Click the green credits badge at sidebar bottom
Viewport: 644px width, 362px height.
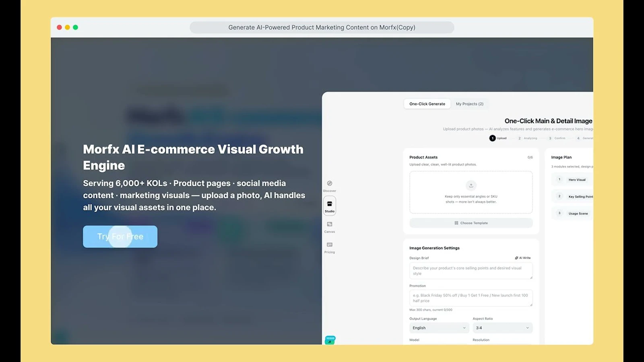330,340
